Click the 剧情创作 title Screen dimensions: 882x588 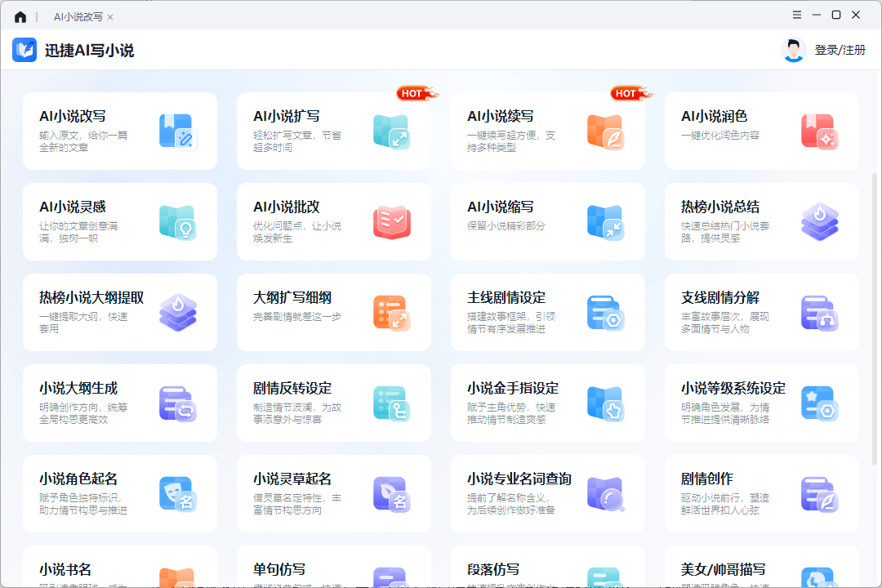[707, 479]
